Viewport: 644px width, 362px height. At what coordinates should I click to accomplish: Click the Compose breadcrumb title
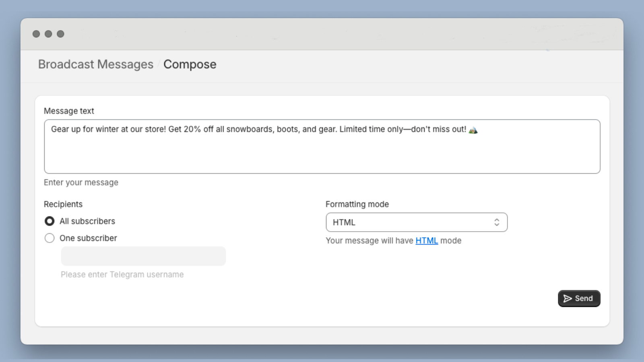click(x=190, y=64)
